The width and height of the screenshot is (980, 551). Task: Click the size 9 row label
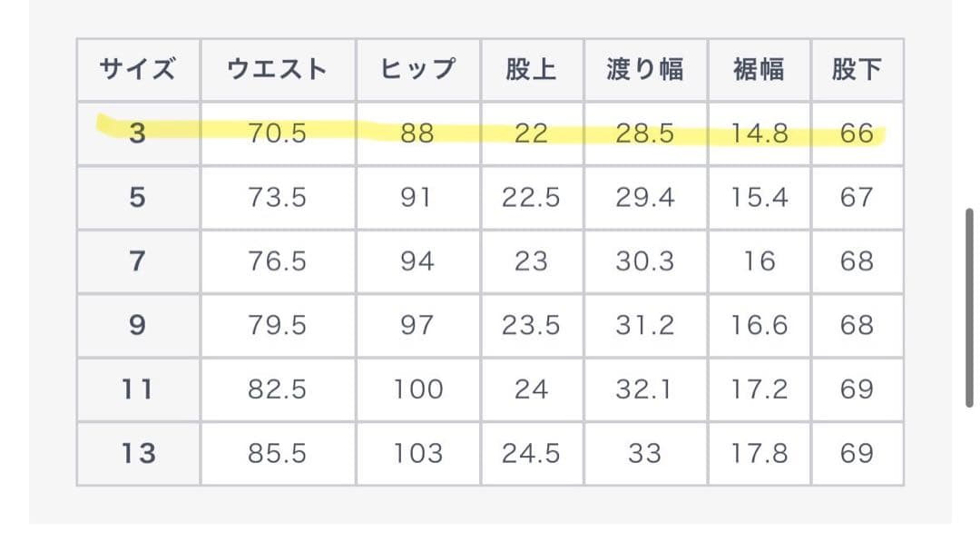tap(138, 325)
